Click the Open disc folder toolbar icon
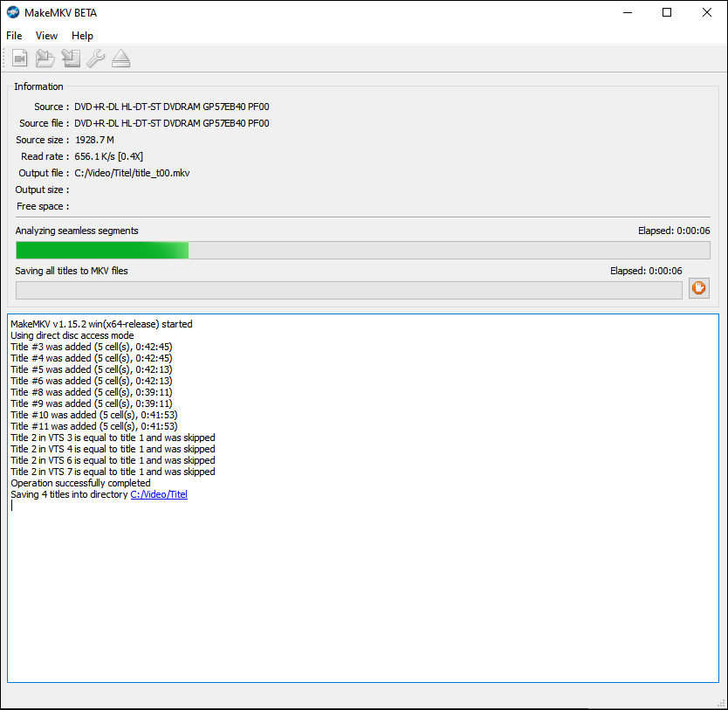Image resolution: width=728 pixels, height=710 pixels. point(45,59)
